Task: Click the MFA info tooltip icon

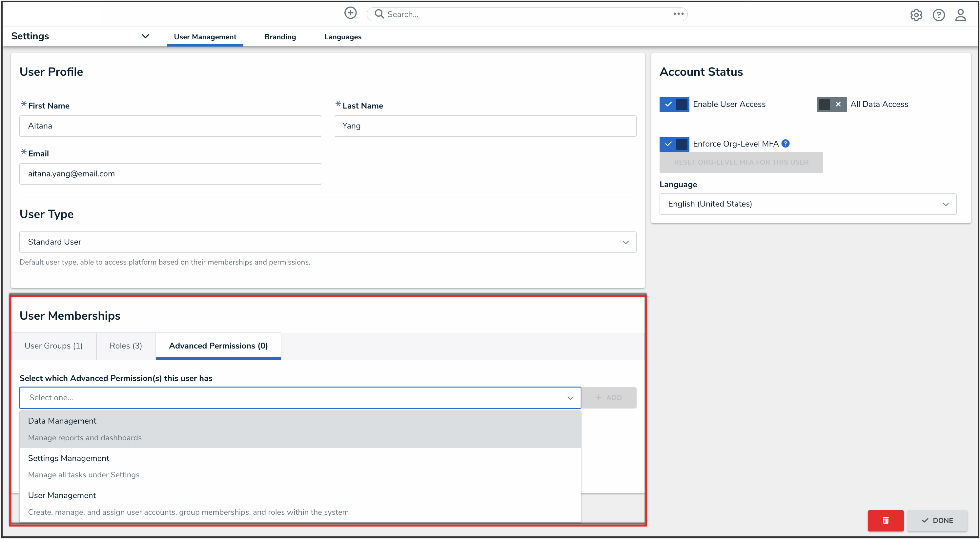Action: 785,143
